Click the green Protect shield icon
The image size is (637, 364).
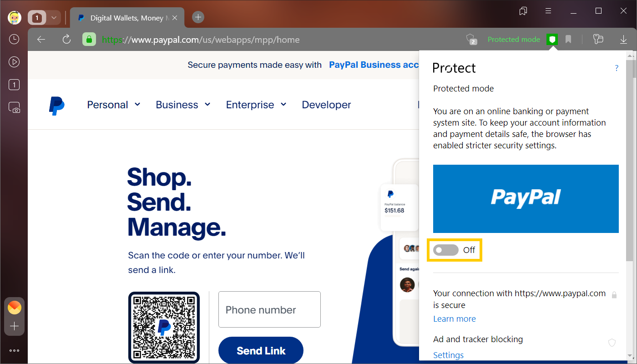[552, 40]
